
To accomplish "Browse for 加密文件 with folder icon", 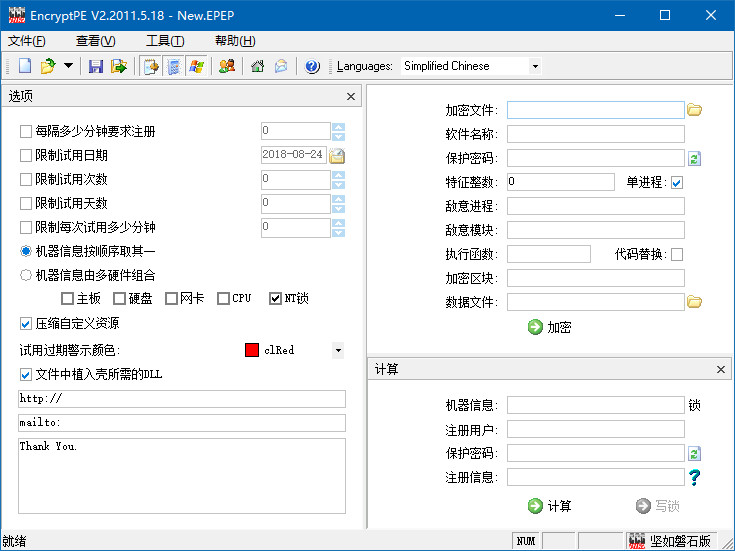I will [x=694, y=110].
